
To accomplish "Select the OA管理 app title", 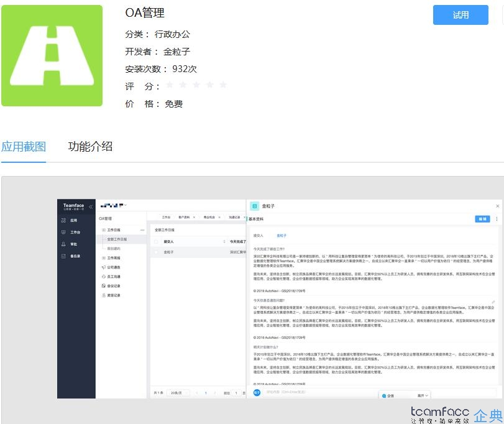I will pyautogui.click(x=145, y=13).
